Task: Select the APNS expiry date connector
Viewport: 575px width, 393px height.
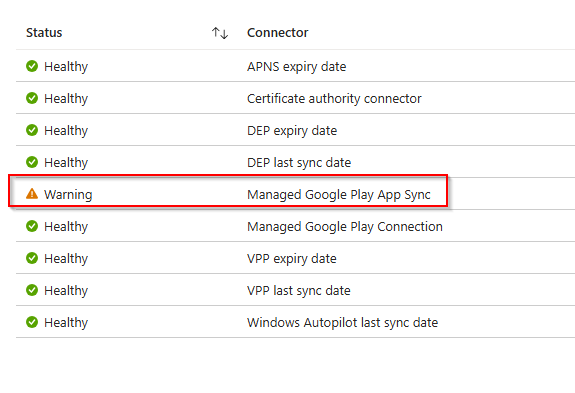Action: tap(296, 67)
